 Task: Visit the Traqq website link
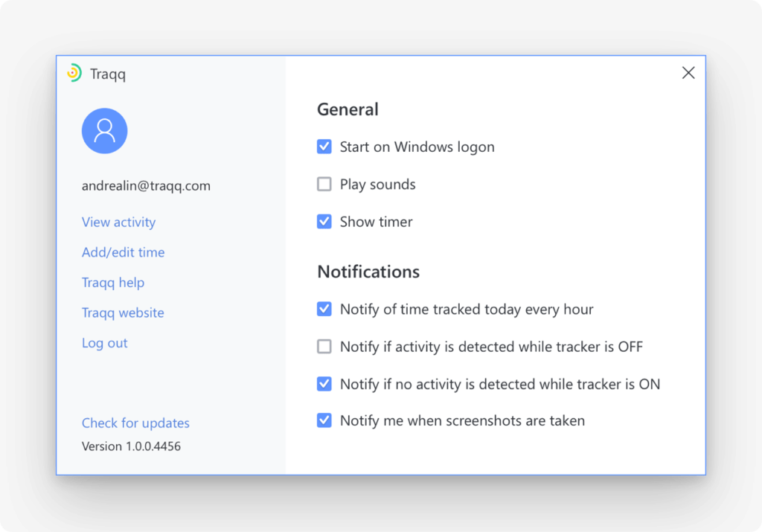[123, 313]
